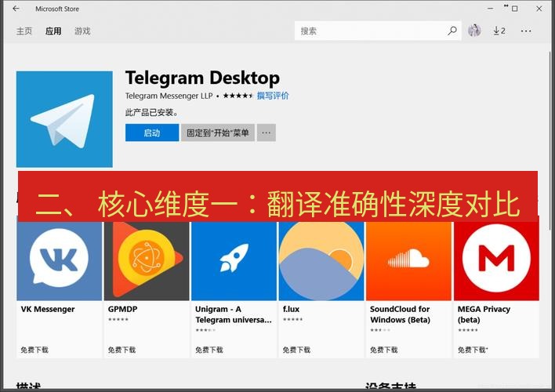The height and width of the screenshot is (392, 555).
Task: Select the GPMDP title text
Action: click(122, 309)
